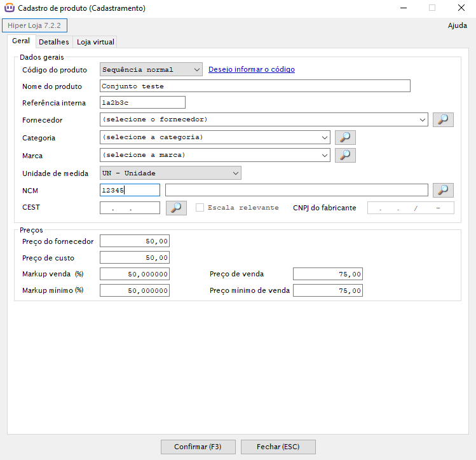Open the Ajuda menu
The width and height of the screenshot is (476, 460).
pyautogui.click(x=457, y=25)
